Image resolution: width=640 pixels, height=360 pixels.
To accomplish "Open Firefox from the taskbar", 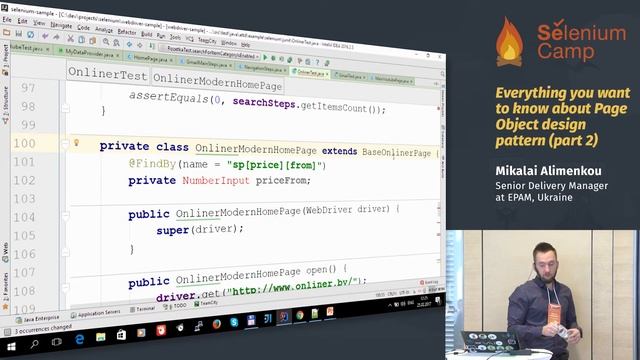I will click(x=217, y=324).
